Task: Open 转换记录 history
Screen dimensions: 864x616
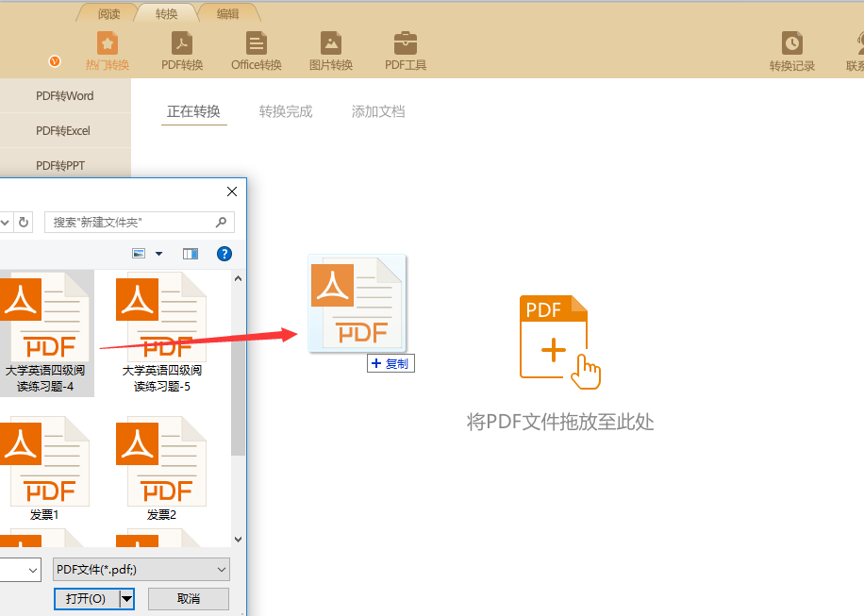Action: pos(791,52)
